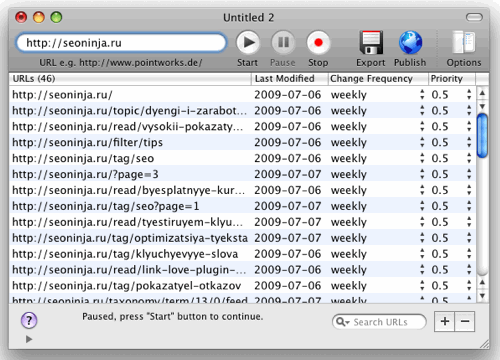Select the http://seoninja.ru/filter/tips URL

[x=87, y=142]
